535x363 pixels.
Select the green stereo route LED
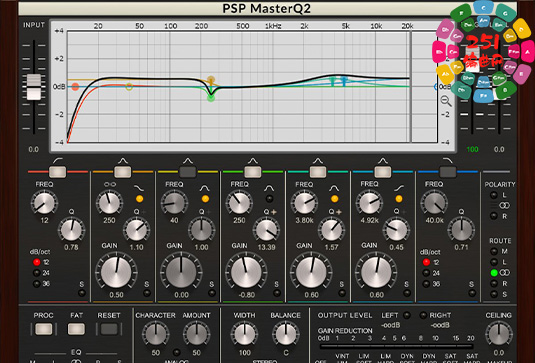pyautogui.click(x=494, y=273)
